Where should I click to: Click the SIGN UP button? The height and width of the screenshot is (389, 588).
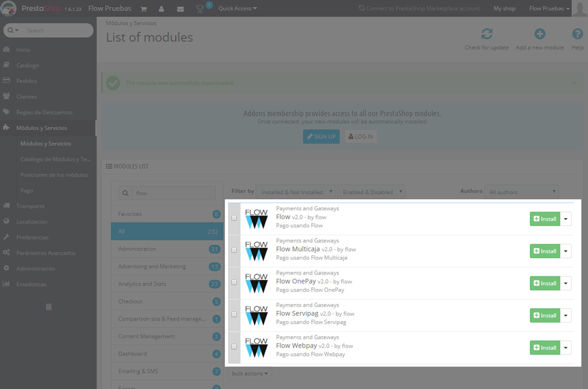click(322, 137)
